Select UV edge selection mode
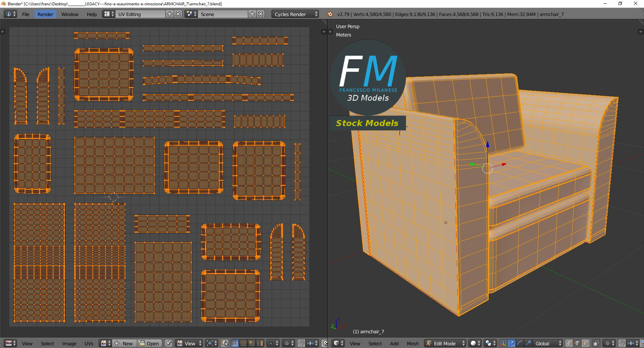This screenshot has width=644, height=348. (243, 343)
